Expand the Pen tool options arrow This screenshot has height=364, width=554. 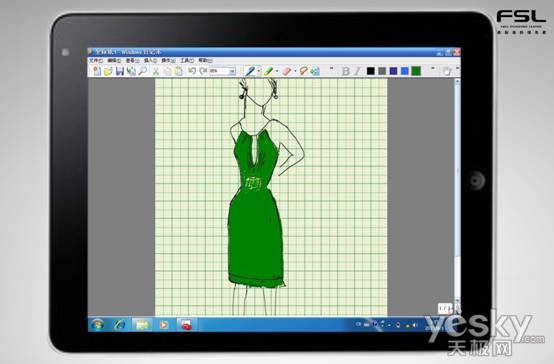click(259, 71)
